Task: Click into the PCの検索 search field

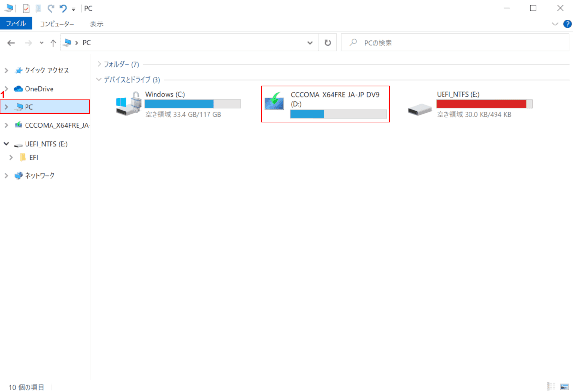Action: click(455, 43)
